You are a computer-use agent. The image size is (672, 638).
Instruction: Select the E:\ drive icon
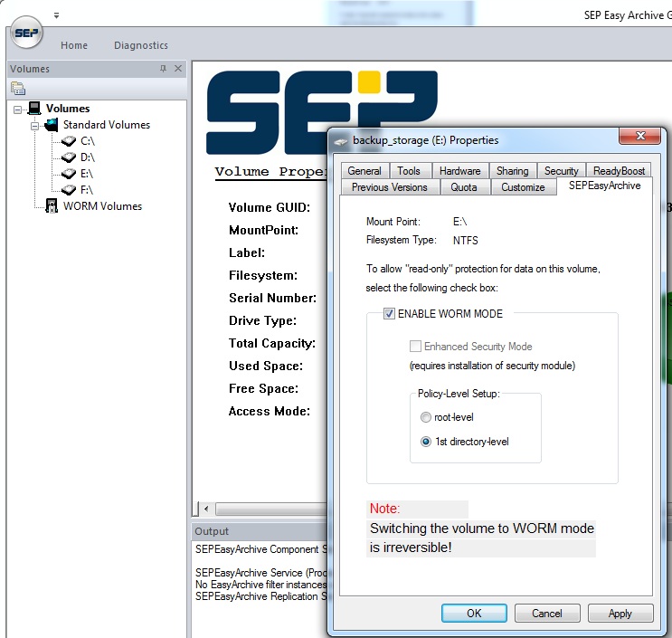tap(69, 174)
